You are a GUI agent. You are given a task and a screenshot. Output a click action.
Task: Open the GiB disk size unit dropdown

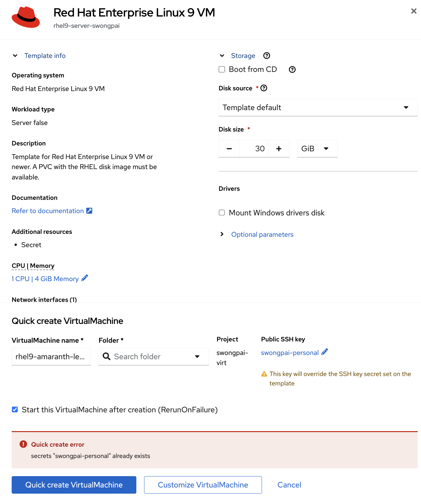pyautogui.click(x=317, y=149)
